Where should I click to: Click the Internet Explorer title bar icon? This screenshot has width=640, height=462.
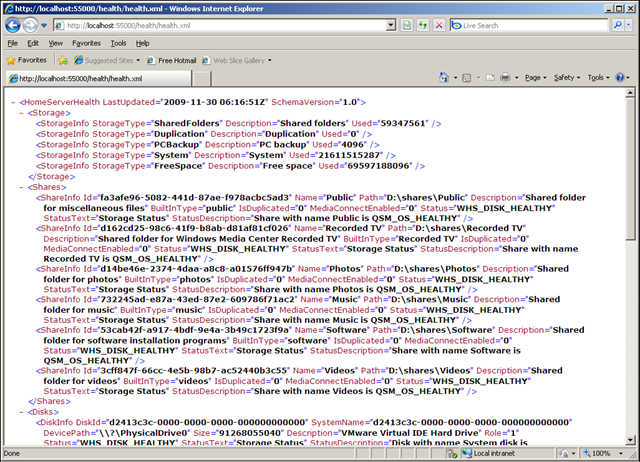[x=9, y=9]
